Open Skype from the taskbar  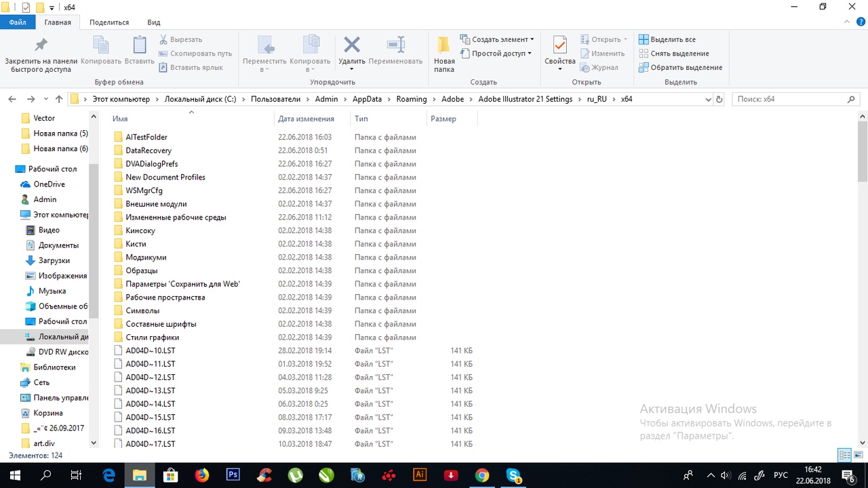pyautogui.click(x=513, y=475)
